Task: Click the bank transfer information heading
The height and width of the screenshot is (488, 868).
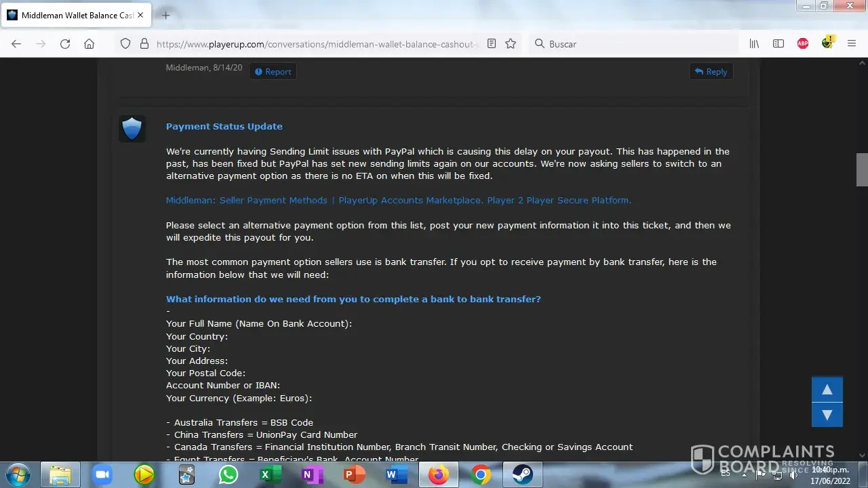Action: click(353, 300)
